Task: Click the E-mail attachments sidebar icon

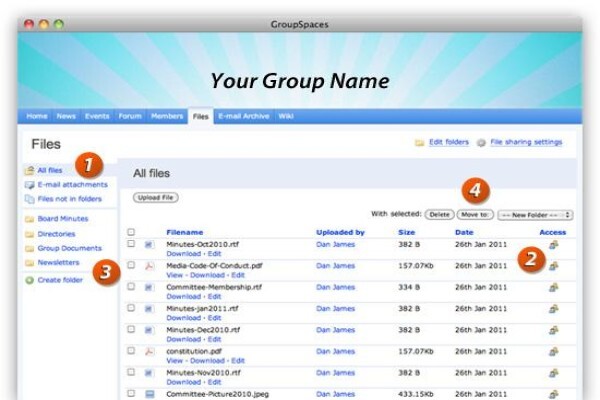Action: [29, 185]
